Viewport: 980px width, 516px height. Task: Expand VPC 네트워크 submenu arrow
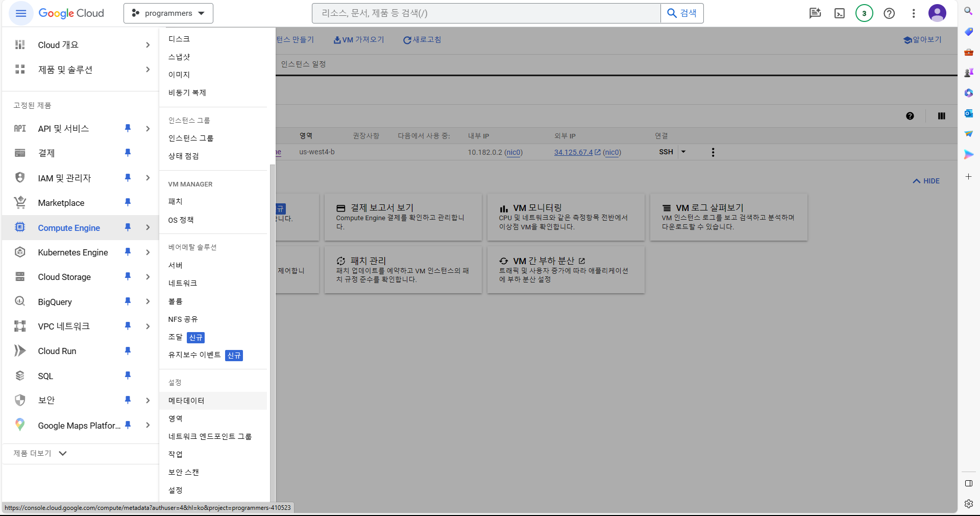point(148,326)
